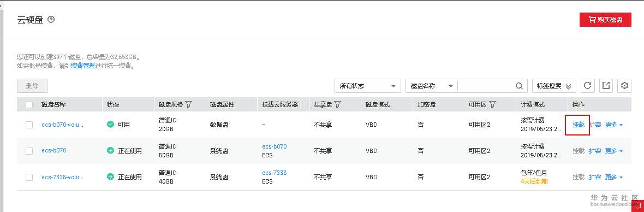
Task: Click the 4天后到期 expiry text
Action: tap(534, 181)
